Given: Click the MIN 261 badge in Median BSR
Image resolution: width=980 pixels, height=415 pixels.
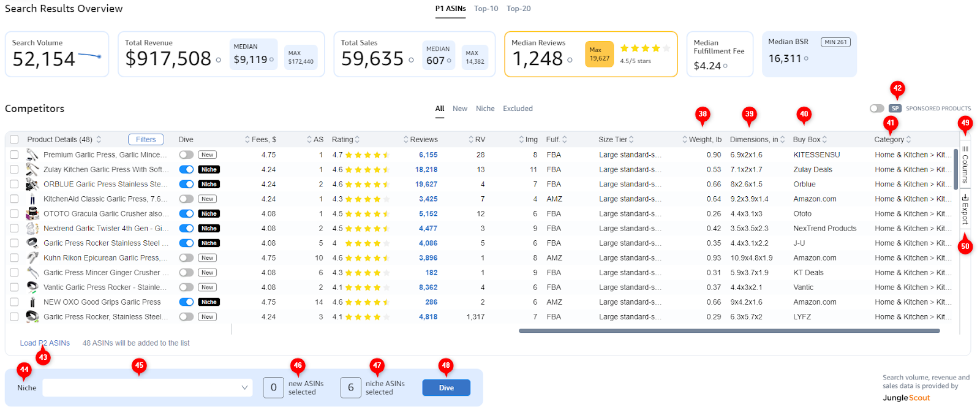Looking at the screenshot, I should [835, 42].
